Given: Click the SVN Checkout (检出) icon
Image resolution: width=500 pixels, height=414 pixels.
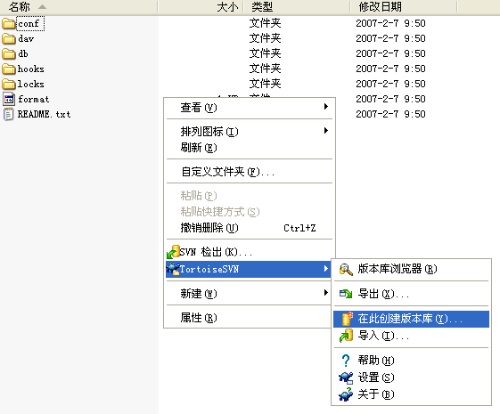Looking at the screenshot, I should [173, 252].
